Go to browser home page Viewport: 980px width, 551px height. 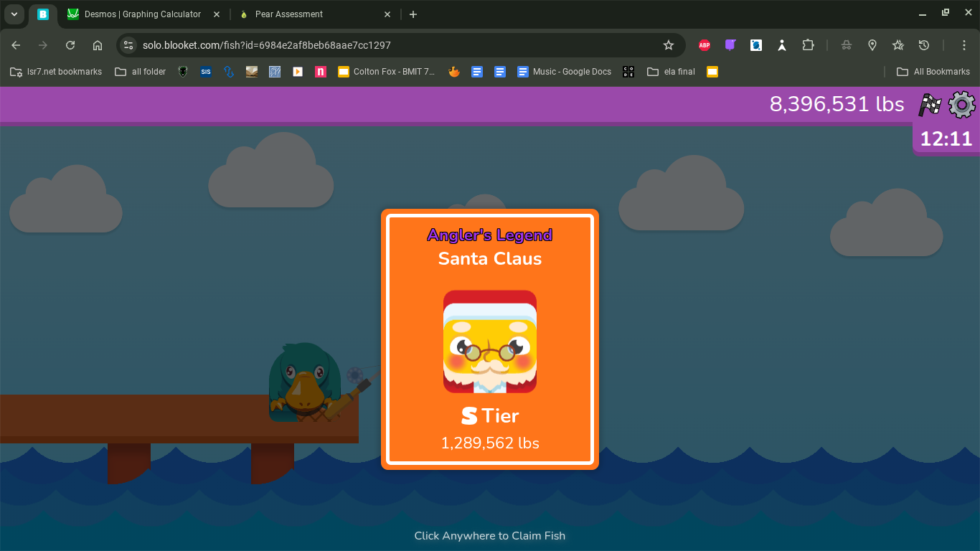click(98, 45)
